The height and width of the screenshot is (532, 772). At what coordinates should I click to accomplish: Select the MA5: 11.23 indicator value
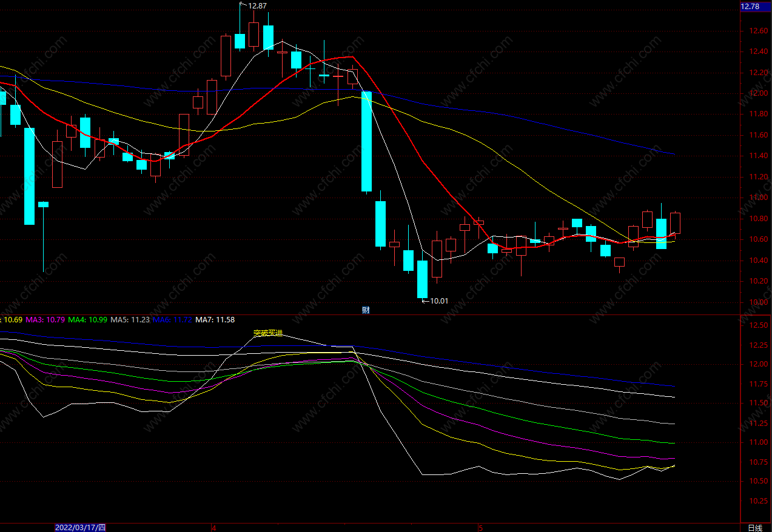130,319
